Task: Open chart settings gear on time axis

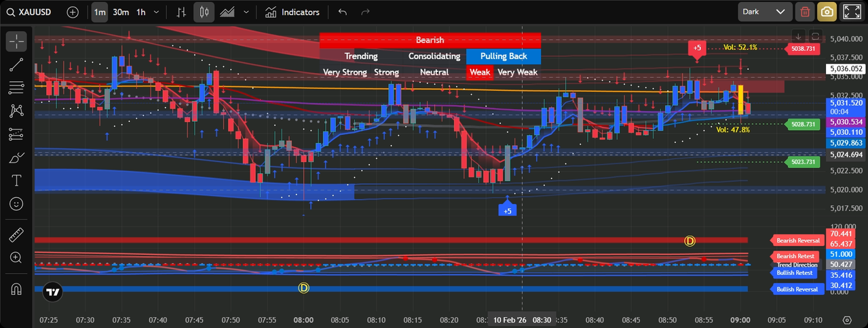Action: 846,320
